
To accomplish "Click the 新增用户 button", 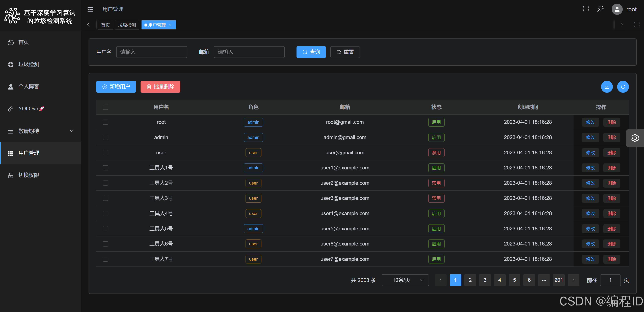I will tap(116, 87).
